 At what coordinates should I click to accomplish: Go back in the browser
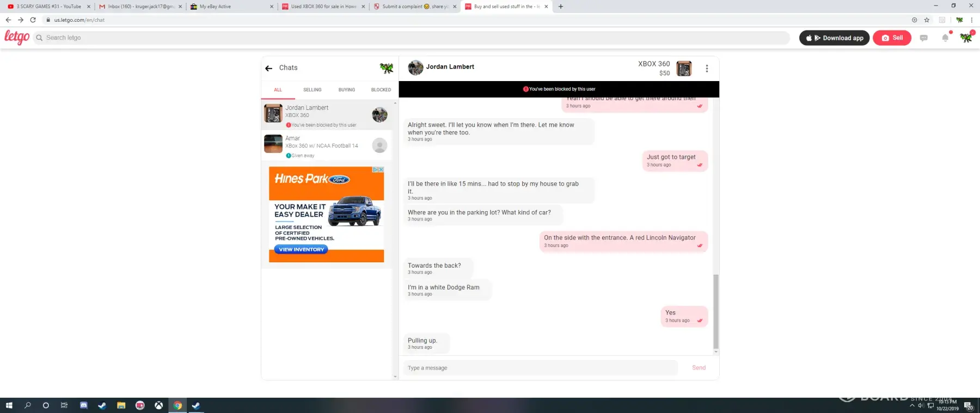8,20
